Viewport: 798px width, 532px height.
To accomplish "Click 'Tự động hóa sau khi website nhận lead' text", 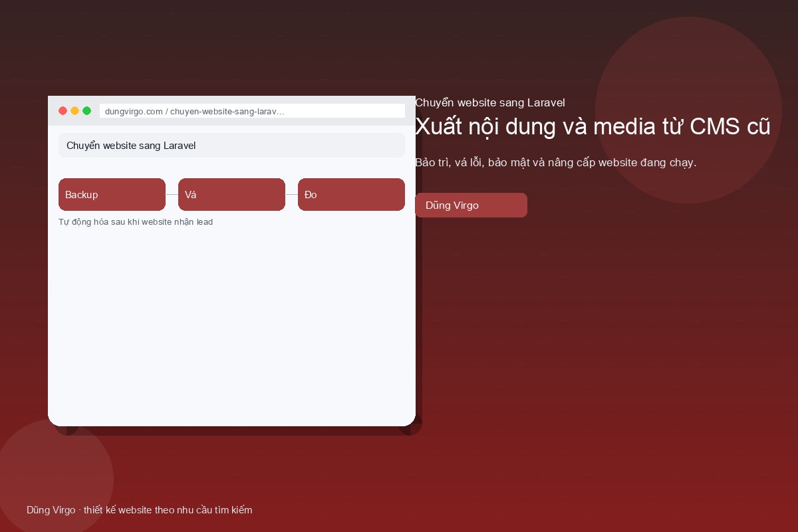I will point(136,222).
